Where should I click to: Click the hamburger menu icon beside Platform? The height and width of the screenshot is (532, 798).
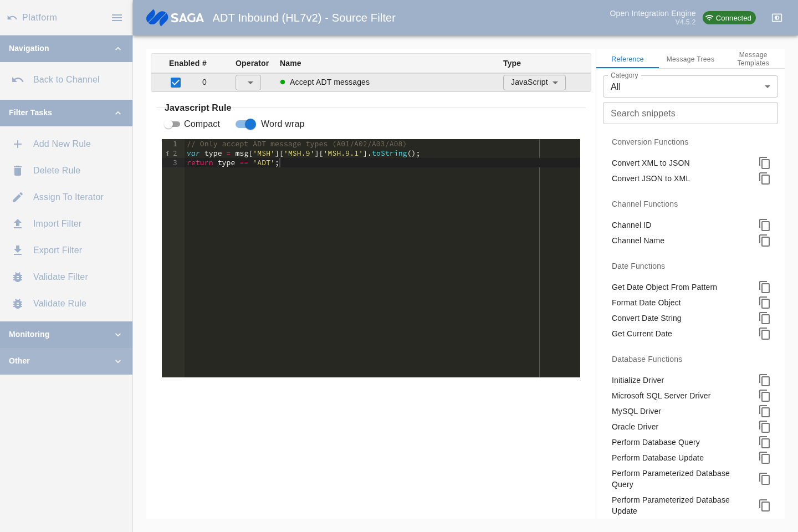click(x=117, y=18)
